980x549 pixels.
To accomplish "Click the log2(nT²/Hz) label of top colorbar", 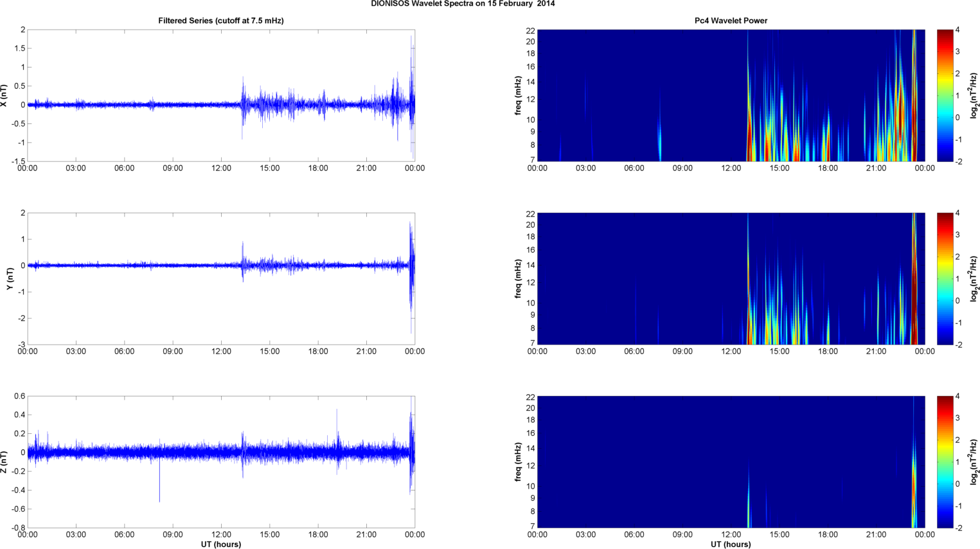I will [974, 95].
